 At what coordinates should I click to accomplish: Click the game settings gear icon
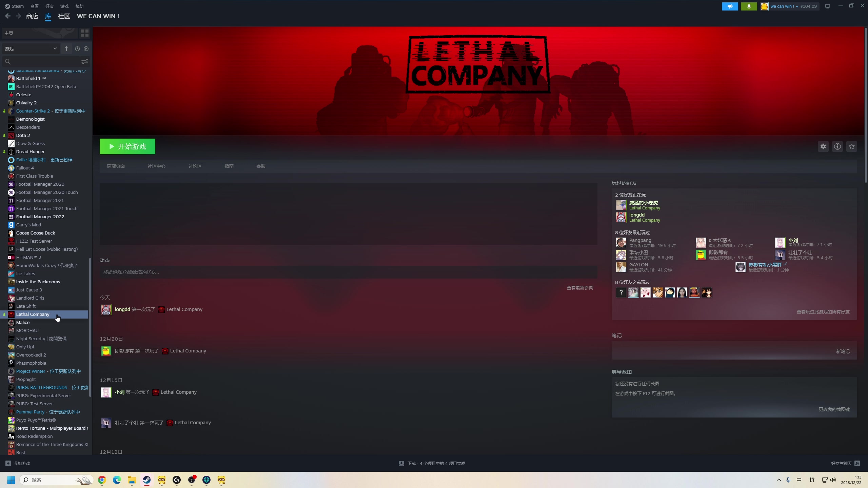(823, 146)
